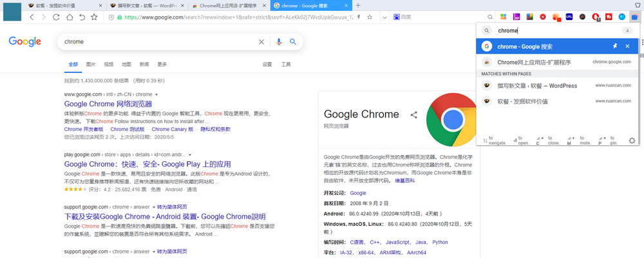
Task: Clear the Google search box with X
Action: coord(261,42)
